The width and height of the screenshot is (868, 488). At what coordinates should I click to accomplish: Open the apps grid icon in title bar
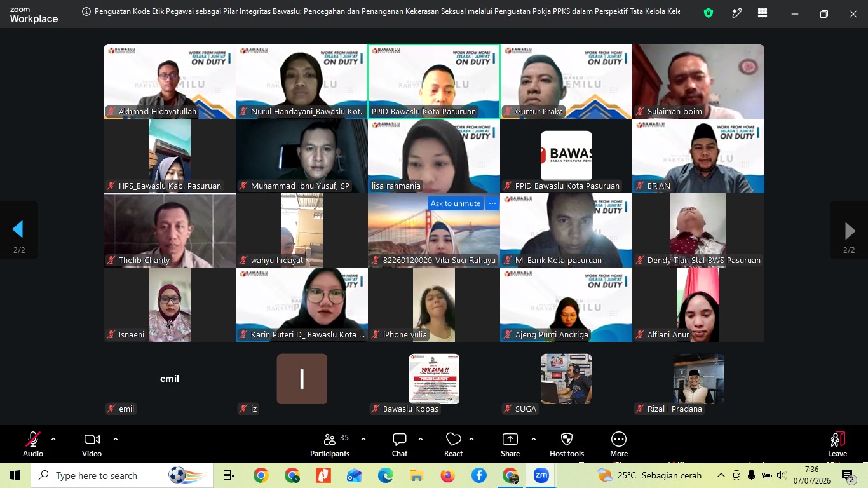(x=763, y=13)
